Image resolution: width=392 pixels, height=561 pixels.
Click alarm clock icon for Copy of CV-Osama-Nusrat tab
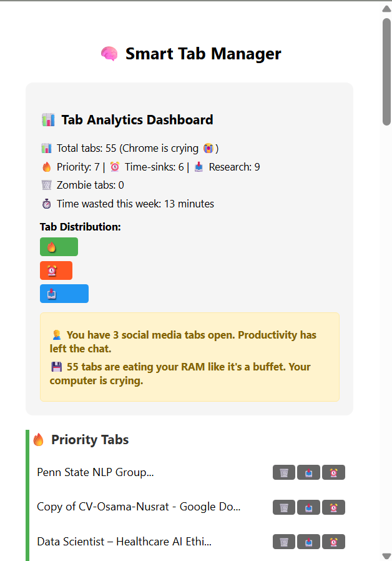point(333,507)
